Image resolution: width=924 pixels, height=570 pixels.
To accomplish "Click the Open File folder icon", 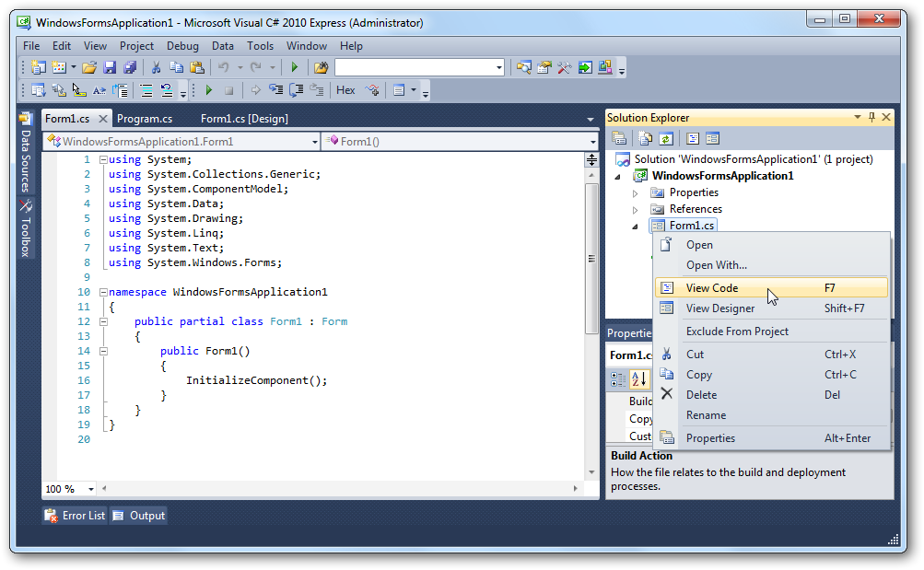I will (x=89, y=67).
